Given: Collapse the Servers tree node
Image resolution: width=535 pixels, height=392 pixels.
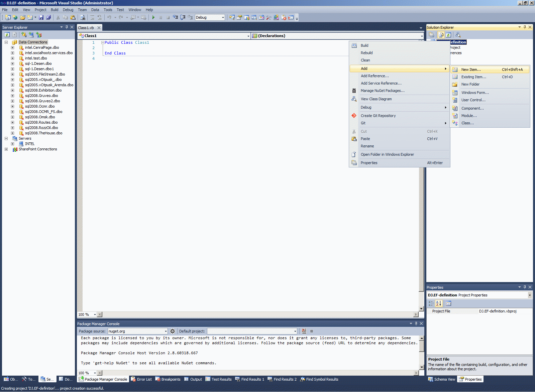Looking at the screenshot, I should pyautogui.click(x=6, y=138).
